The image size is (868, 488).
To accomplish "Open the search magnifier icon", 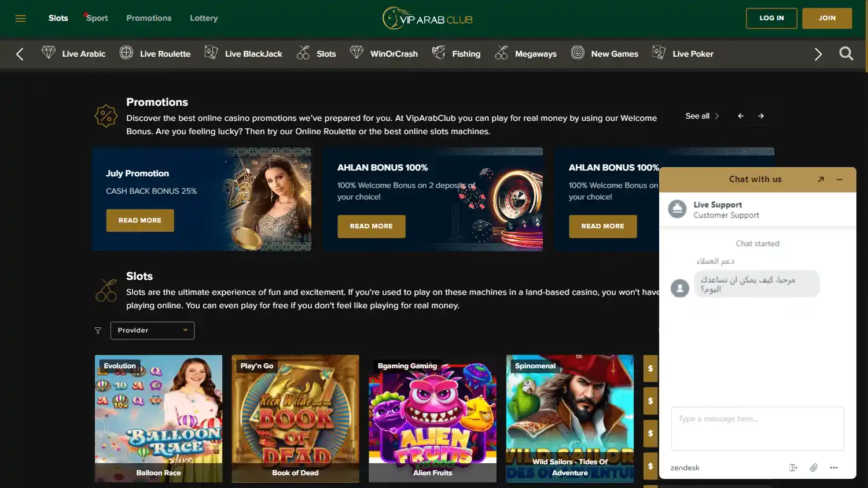I will (846, 54).
